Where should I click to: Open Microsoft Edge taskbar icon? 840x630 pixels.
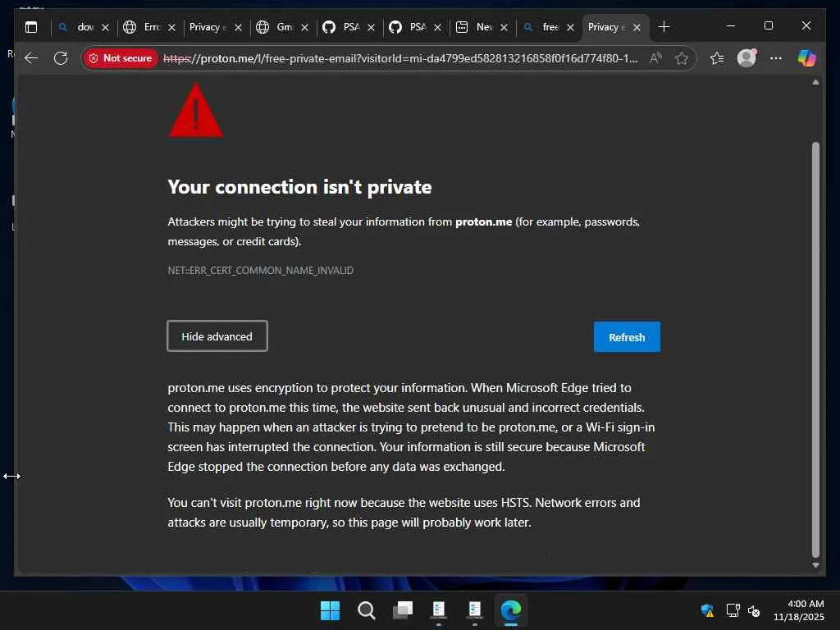511,610
